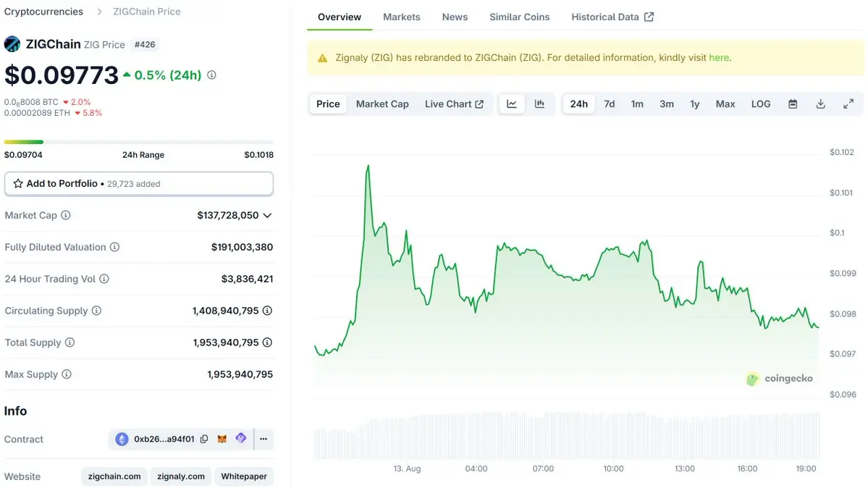
Task: Switch to line chart view icon
Action: pos(512,104)
